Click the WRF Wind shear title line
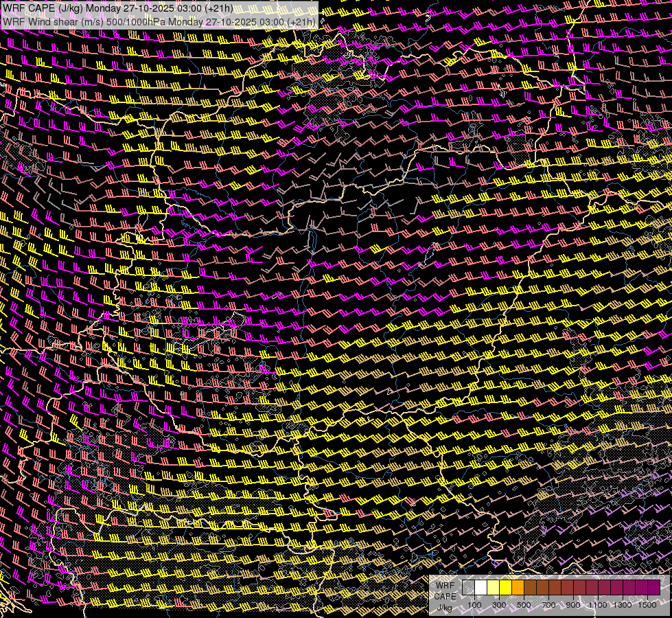 159,22
